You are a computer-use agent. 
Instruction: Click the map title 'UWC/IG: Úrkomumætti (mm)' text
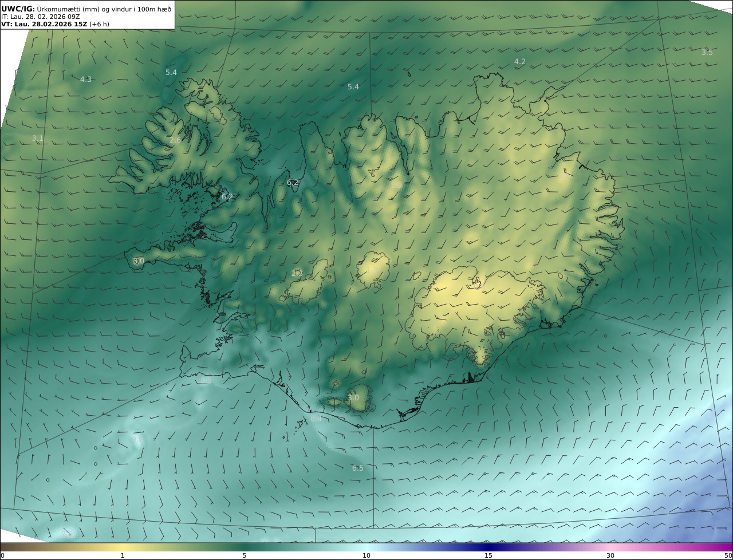coord(50,9)
